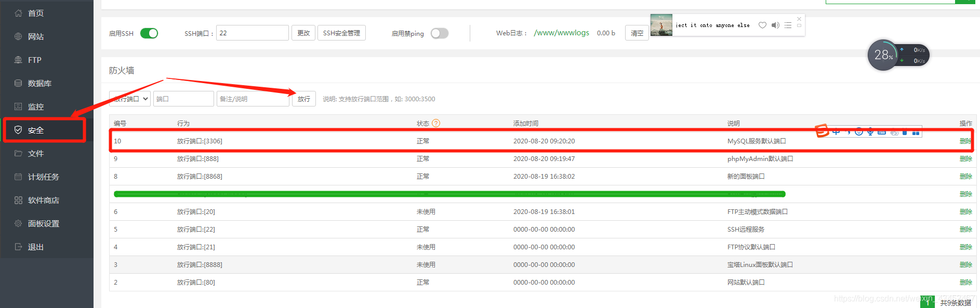Enable the 启用禁ping toggle switch
Viewport: 980px width, 308px height.
pos(439,33)
